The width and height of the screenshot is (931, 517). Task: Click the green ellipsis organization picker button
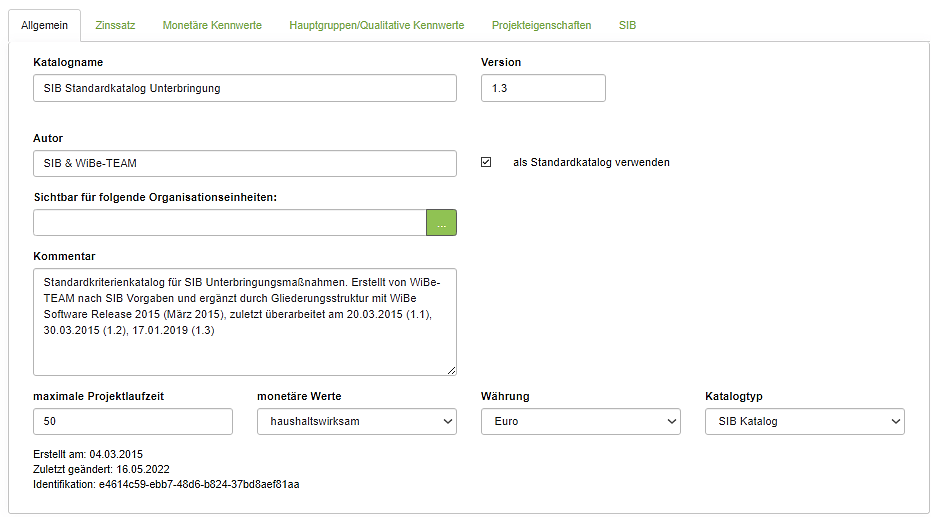coord(441,223)
